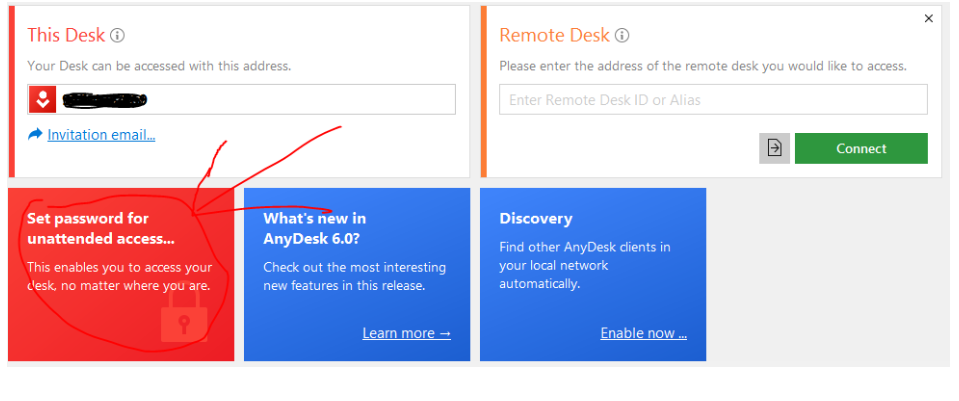This screenshot has height=401, width=959.
Task: Click 'Your Desk can be accessed' text
Action: click(159, 66)
